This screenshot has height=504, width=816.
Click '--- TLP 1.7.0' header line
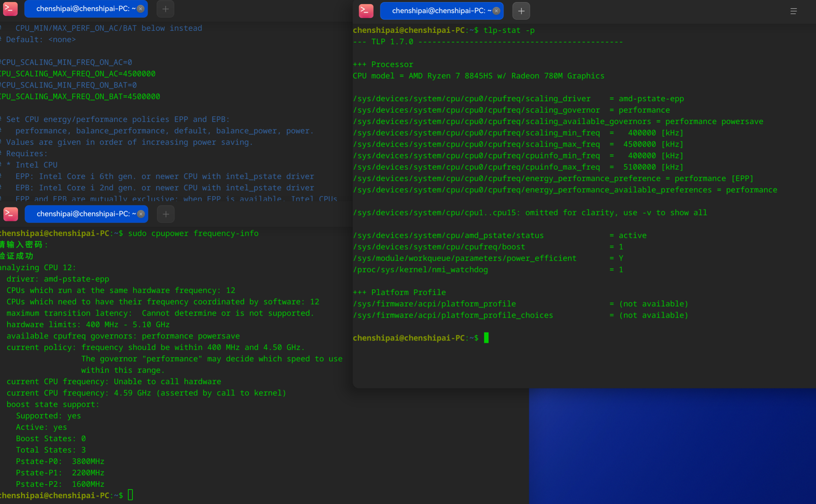[x=488, y=42]
